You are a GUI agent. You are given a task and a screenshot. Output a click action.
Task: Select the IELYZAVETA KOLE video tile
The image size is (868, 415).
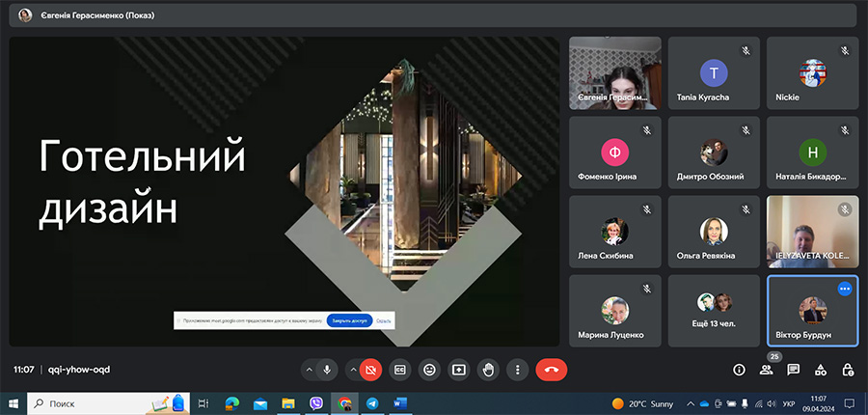coord(813,232)
